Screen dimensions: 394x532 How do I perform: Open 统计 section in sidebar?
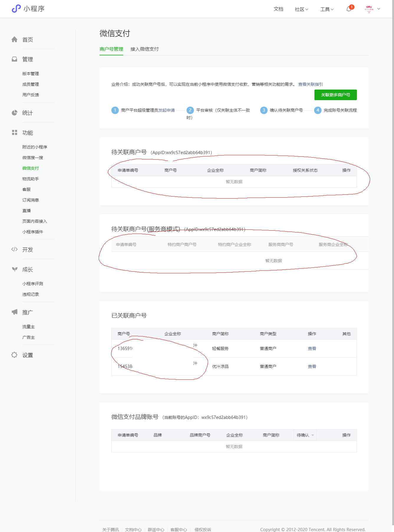28,113
